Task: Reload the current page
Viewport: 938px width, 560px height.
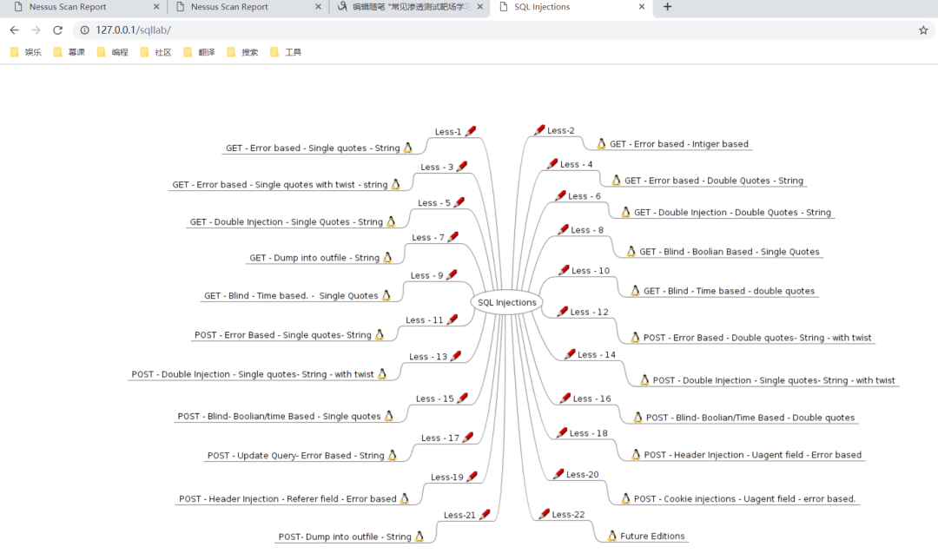Action: [x=57, y=30]
